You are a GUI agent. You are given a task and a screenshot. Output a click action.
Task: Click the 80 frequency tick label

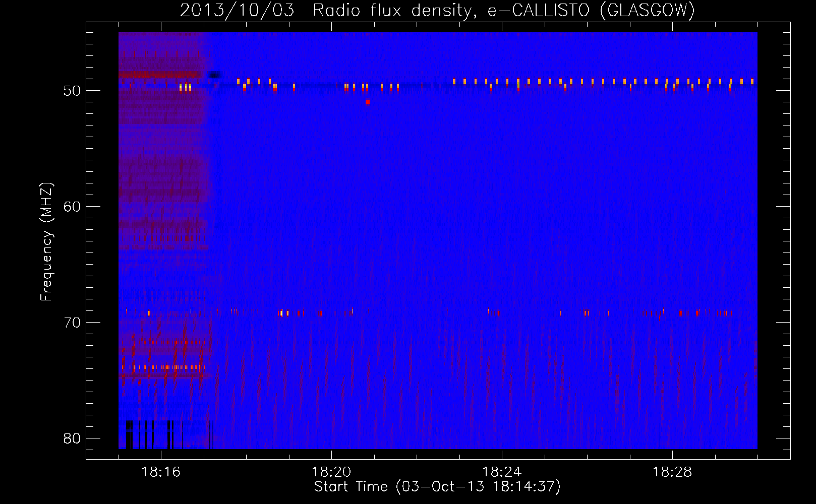click(72, 438)
